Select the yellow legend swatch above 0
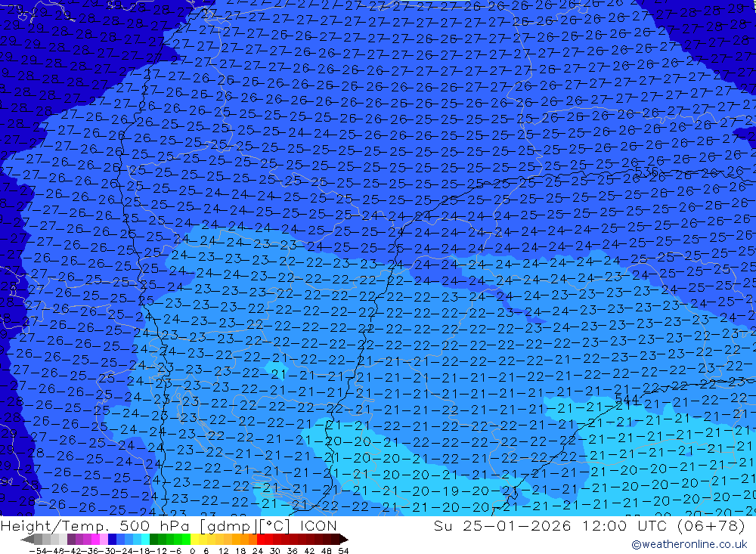This screenshot has height=554, width=756. 195,539
